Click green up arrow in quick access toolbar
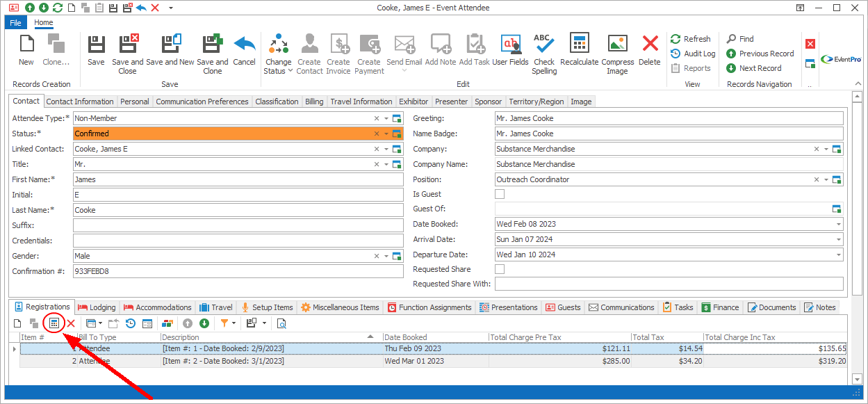 [30, 8]
